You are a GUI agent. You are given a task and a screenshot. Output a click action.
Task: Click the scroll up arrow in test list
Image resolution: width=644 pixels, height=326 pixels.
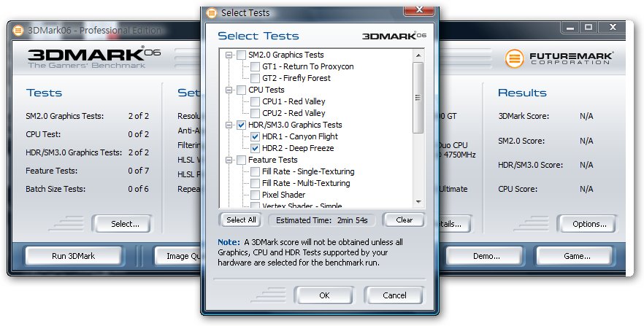point(418,55)
